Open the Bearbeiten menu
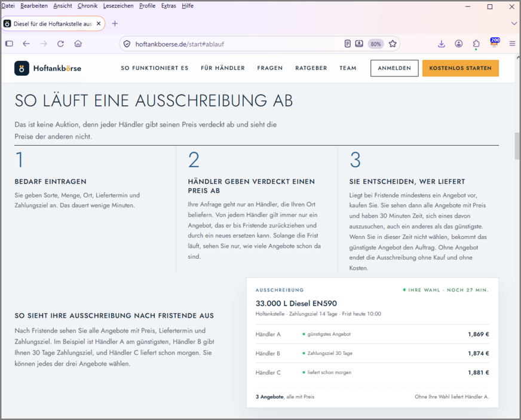 [x=34, y=5]
